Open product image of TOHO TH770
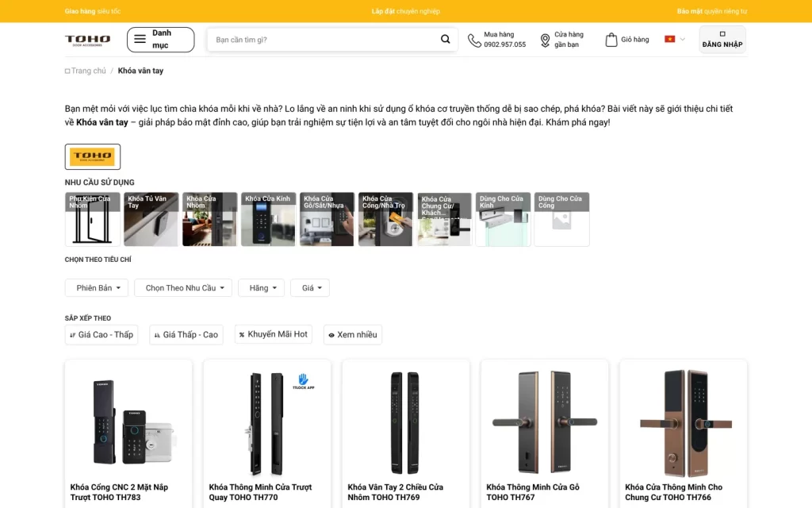Viewport: 812px width, 508px height. (267, 422)
